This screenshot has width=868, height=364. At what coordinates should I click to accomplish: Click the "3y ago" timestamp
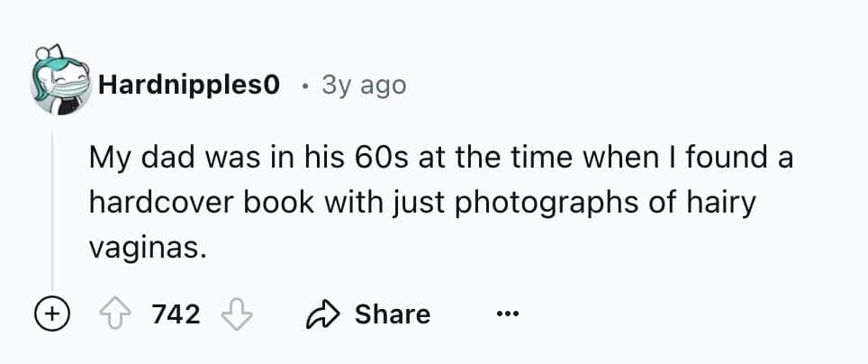click(364, 86)
